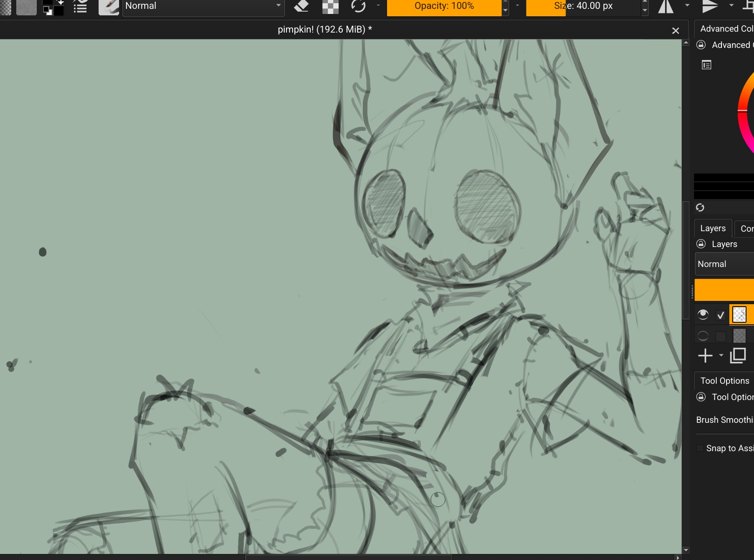This screenshot has height=560, width=754.
Task: Toggle eraser mode in the toolbar
Action: (x=301, y=6)
